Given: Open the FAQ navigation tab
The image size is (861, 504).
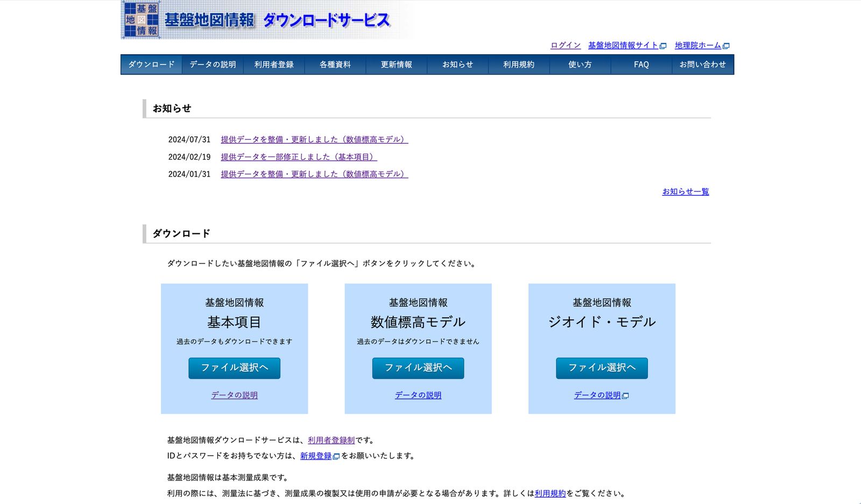Looking at the screenshot, I should pyautogui.click(x=641, y=65).
